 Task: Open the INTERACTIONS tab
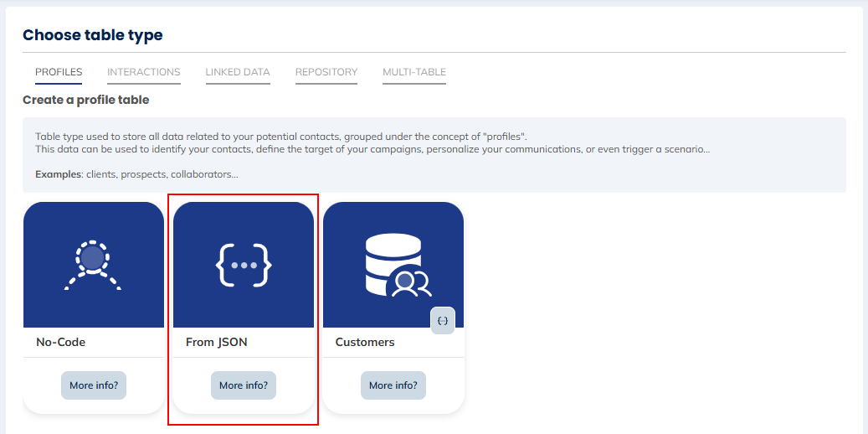click(144, 72)
